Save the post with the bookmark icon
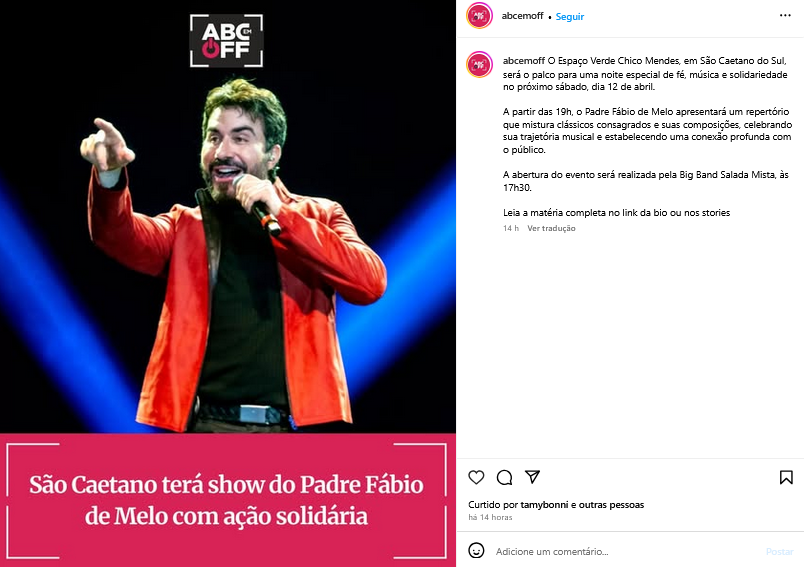The width and height of the screenshot is (804, 567). [x=786, y=477]
